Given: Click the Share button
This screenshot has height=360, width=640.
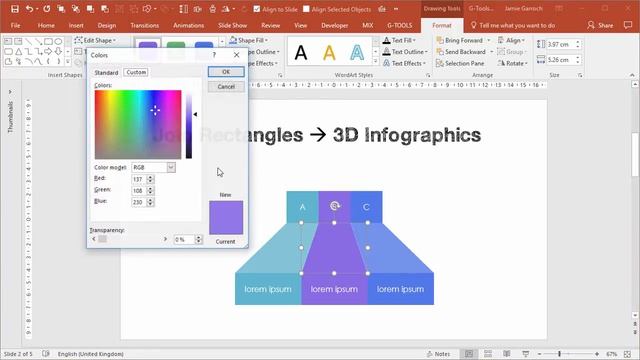Looking at the screenshot, I should click(x=600, y=25).
